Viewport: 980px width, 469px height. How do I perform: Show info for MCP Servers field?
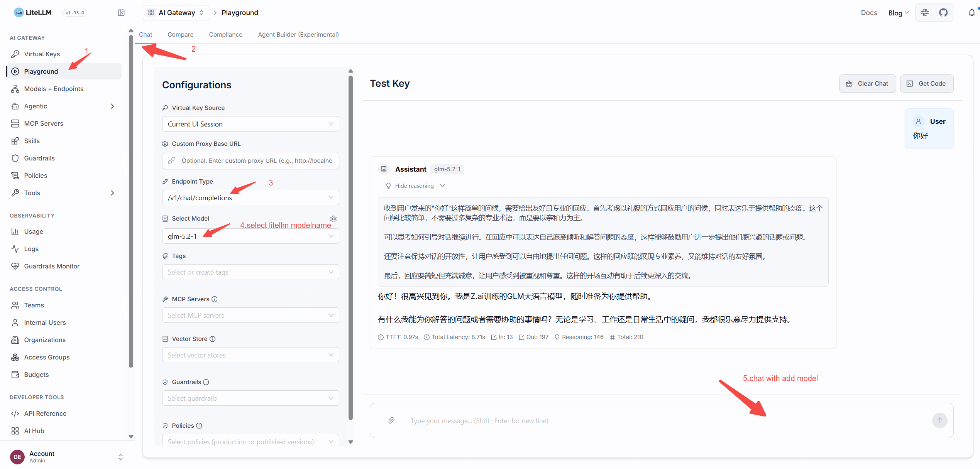(x=215, y=299)
